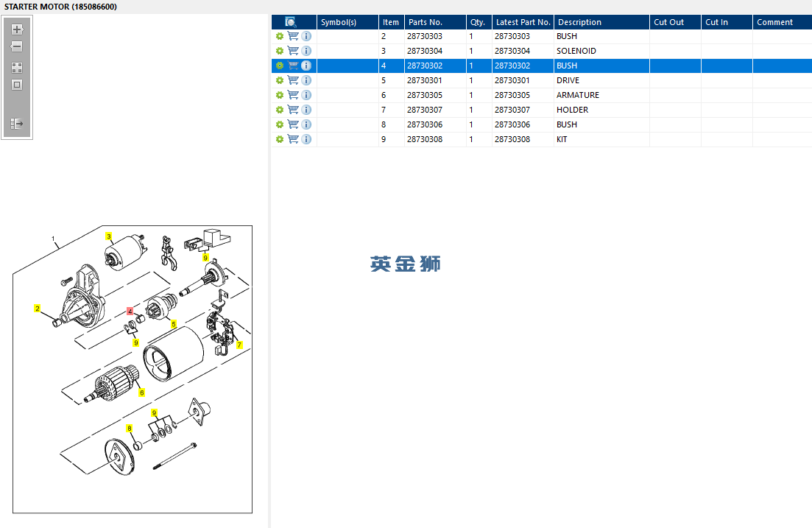Add DRIVE 28730301 to cart
The width and height of the screenshot is (812, 528).
pos(293,80)
